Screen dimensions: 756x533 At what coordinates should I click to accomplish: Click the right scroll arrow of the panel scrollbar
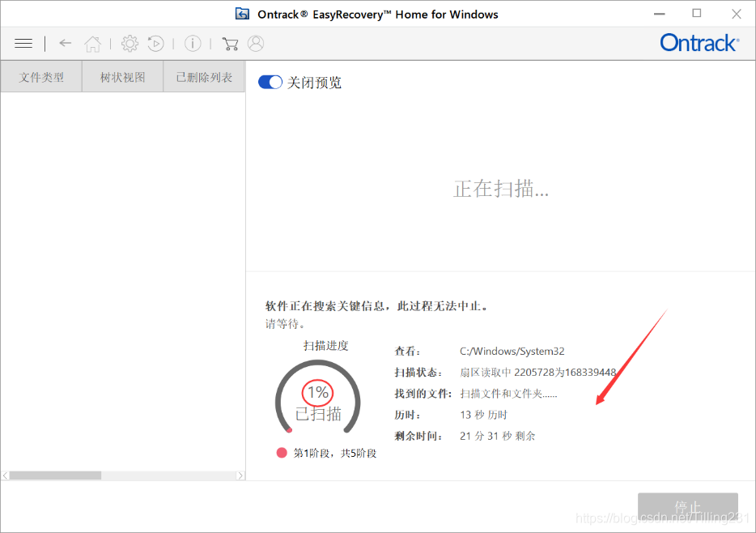coord(240,475)
